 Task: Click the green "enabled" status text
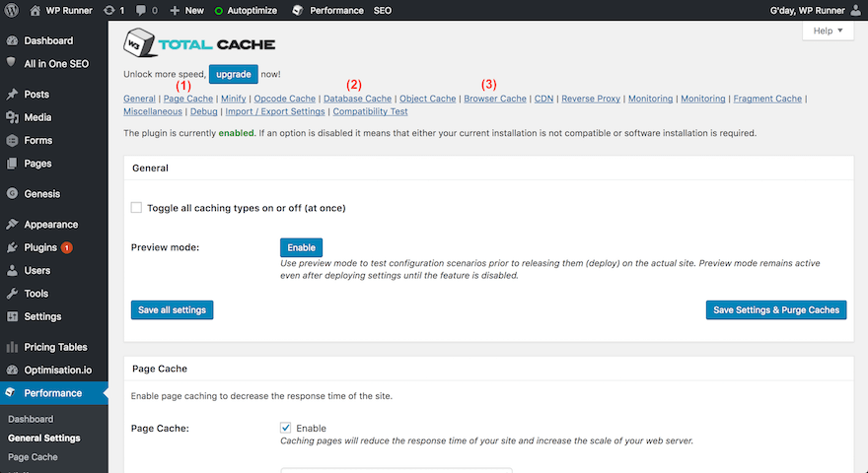click(x=237, y=133)
